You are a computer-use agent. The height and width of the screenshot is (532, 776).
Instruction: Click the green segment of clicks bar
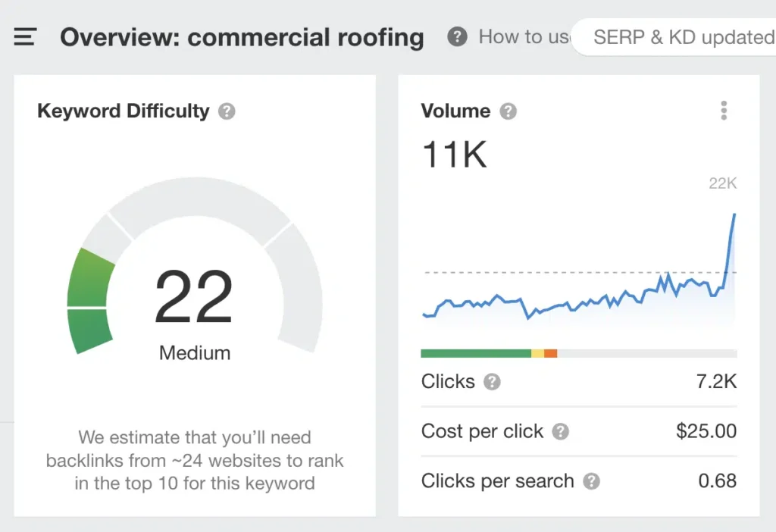[x=475, y=353]
